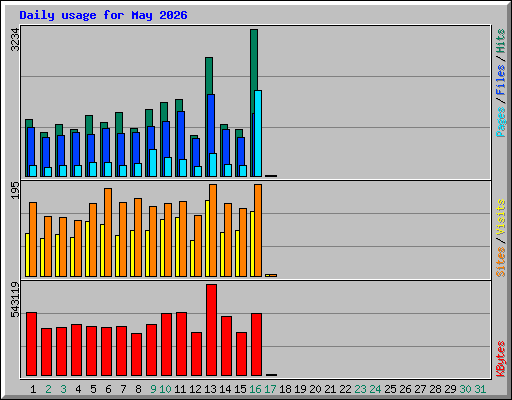Click the red KBytes bar for day 15
This screenshot has width=512, height=400.
(x=241, y=354)
